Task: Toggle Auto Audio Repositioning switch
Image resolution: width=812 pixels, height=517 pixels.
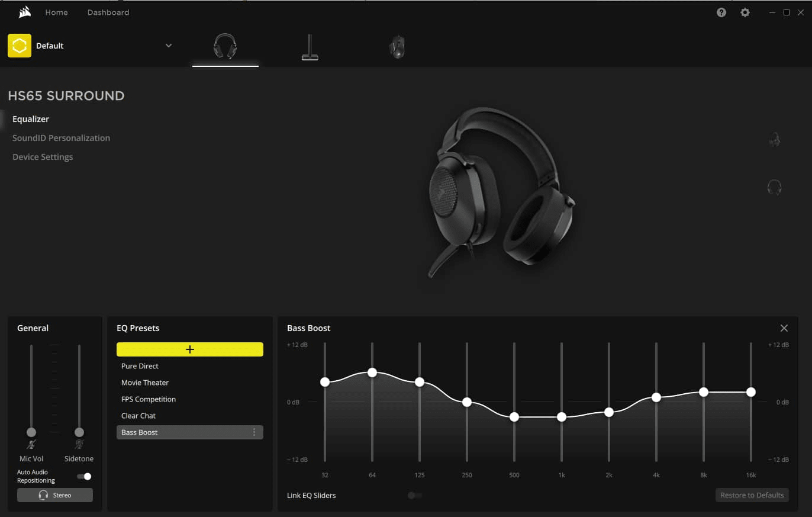Action: [84, 476]
